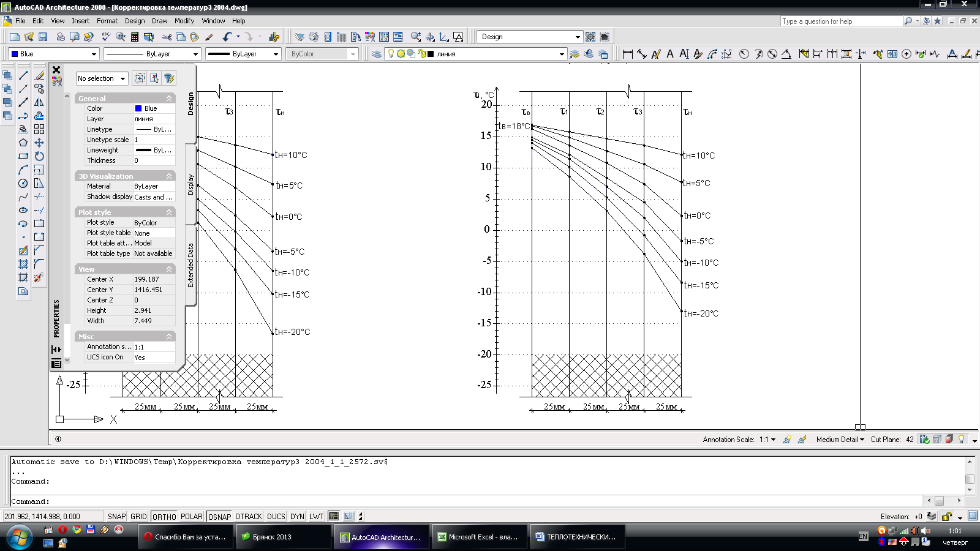The image size is (980, 551).
Task: Collapse the 3D Visualization section
Action: click(x=169, y=176)
